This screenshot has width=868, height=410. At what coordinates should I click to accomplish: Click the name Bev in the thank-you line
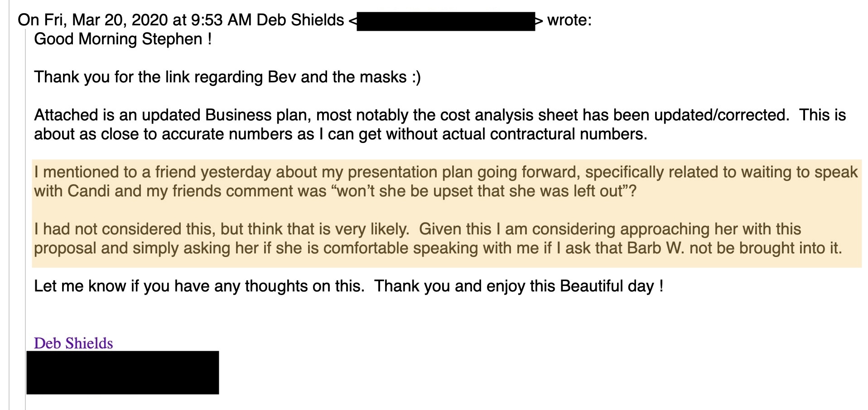coord(282,77)
